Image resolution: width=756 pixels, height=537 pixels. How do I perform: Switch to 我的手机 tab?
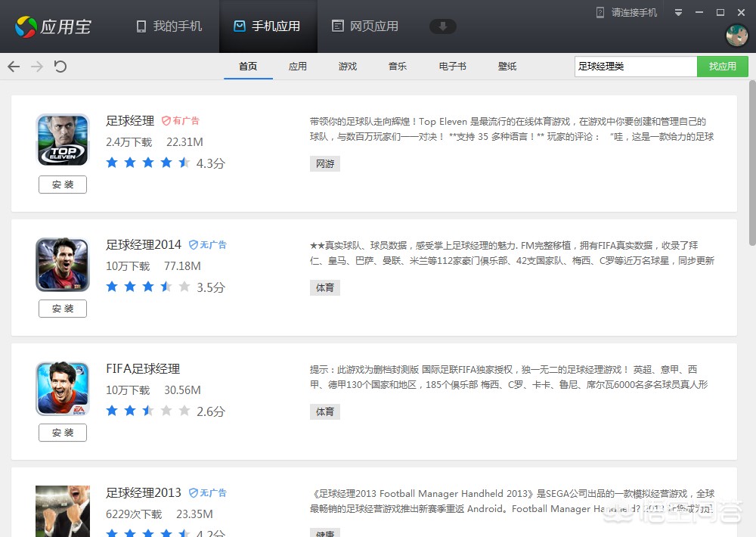coord(169,26)
